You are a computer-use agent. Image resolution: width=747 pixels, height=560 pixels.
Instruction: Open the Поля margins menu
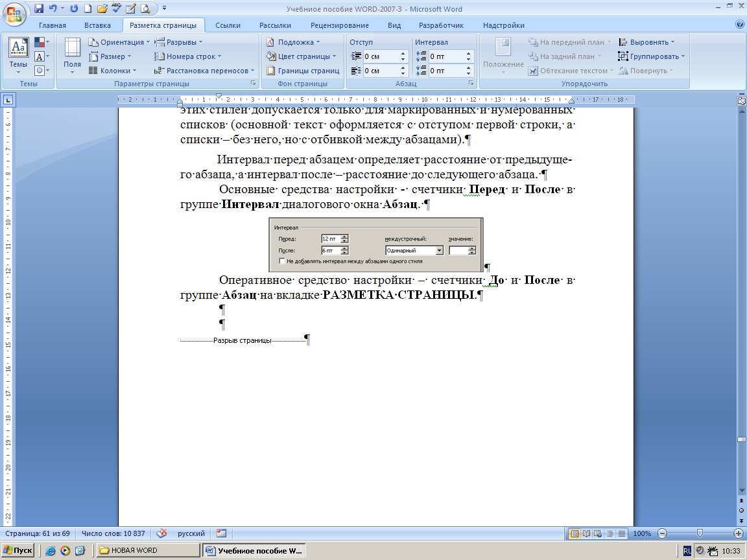pos(73,55)
